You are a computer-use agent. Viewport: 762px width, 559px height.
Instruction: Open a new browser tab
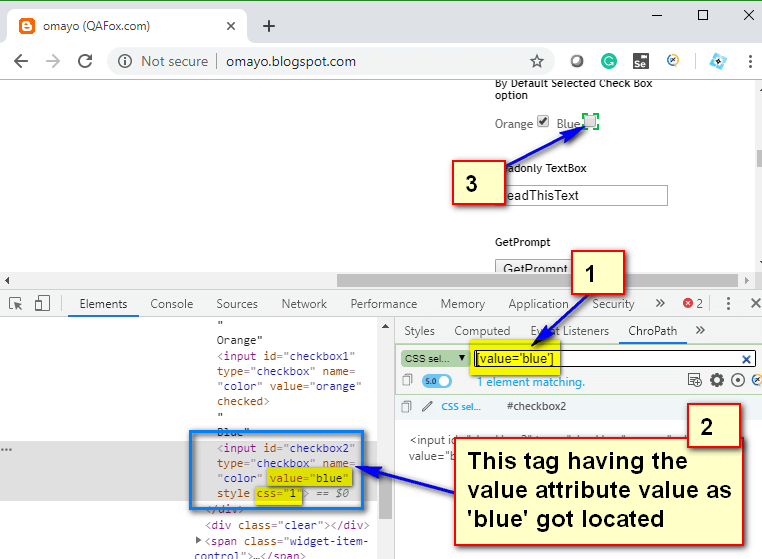[x=269, y=26]
